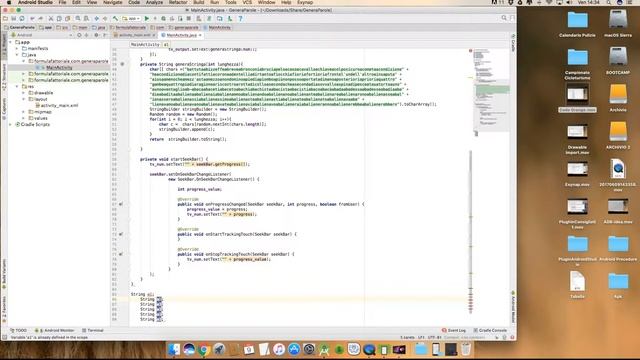The image size is (640, 360).
Task: Click Project panel settings gear icon
Action: click(97, 35)
